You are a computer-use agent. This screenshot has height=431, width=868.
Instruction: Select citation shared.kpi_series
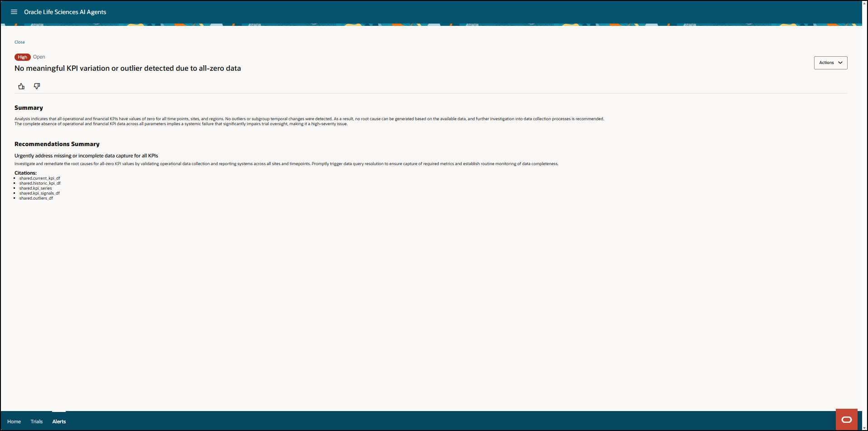35,188
